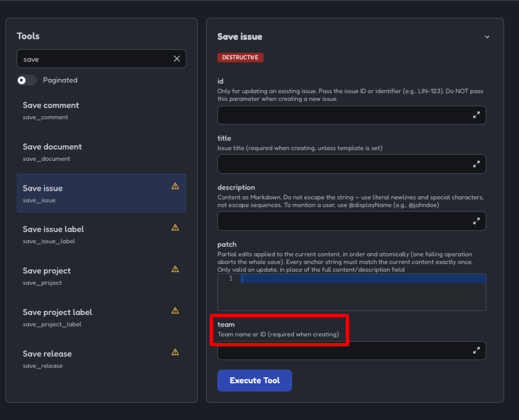Toggle the Paginated switch

(x=27, y=80)
